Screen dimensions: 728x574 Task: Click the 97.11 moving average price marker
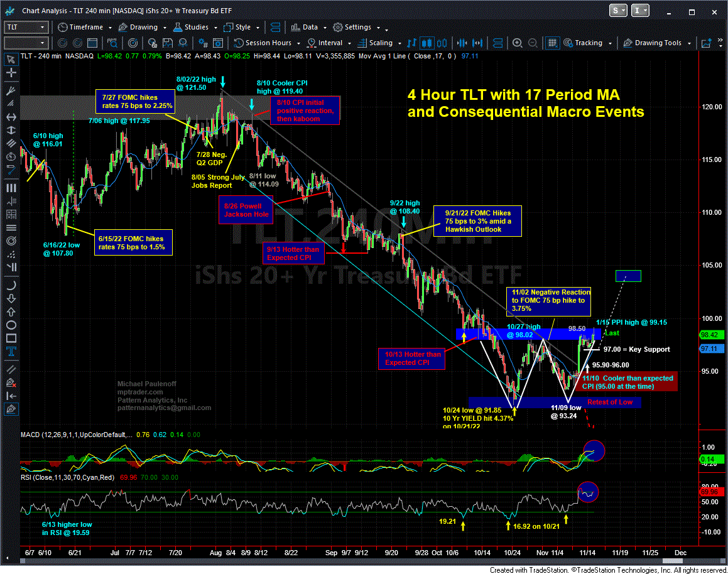tap(711, 349)
